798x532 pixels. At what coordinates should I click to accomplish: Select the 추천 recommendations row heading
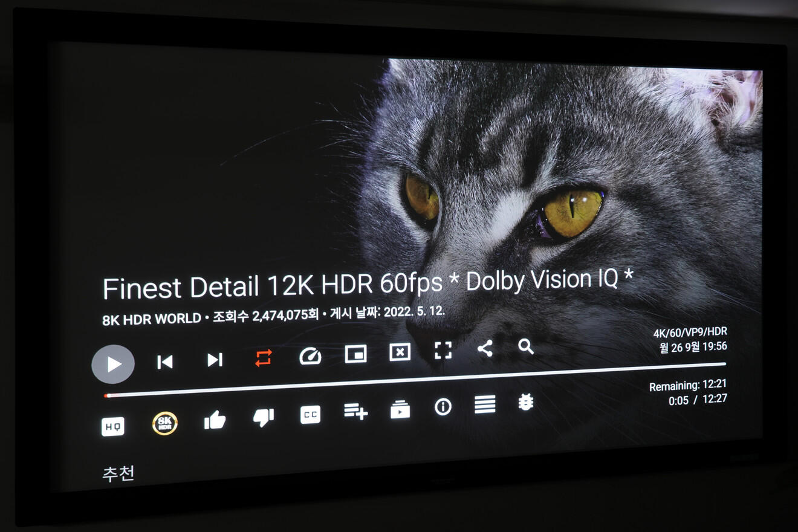tap(118, 473)
